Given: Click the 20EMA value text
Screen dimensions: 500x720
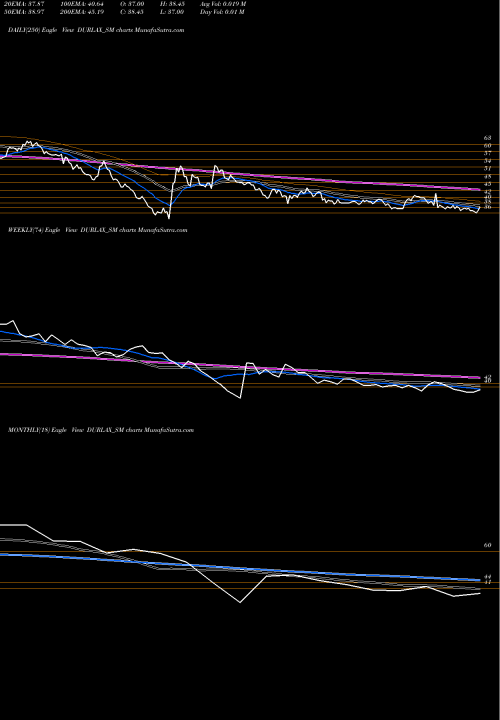Looking at the screenshot, I should (x=24, y=4).
